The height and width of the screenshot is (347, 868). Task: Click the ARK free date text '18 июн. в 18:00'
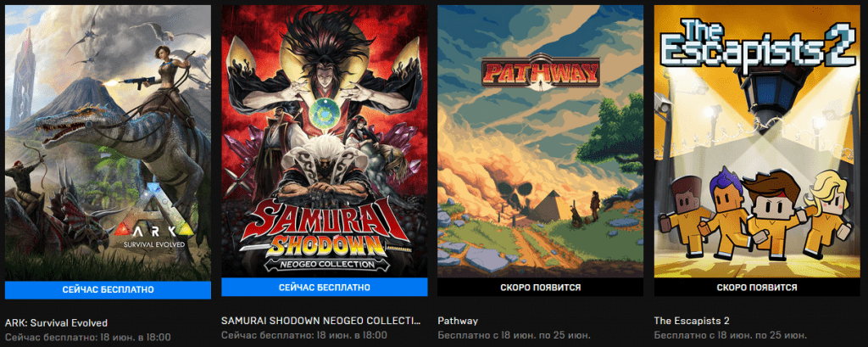(x=136, y=337)
